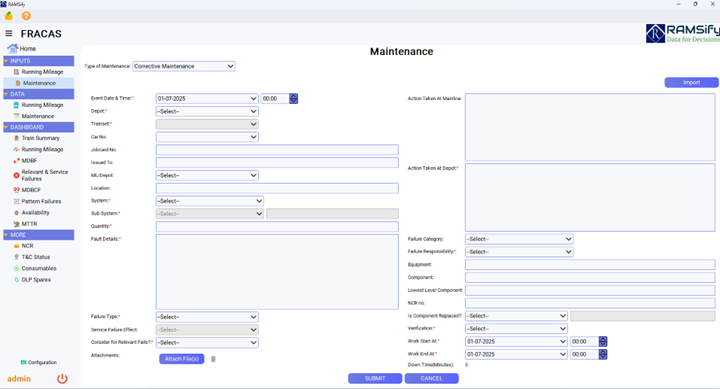Click Event time spinner arrows
This screenshot has height=389, width=720.
(293, 99)
